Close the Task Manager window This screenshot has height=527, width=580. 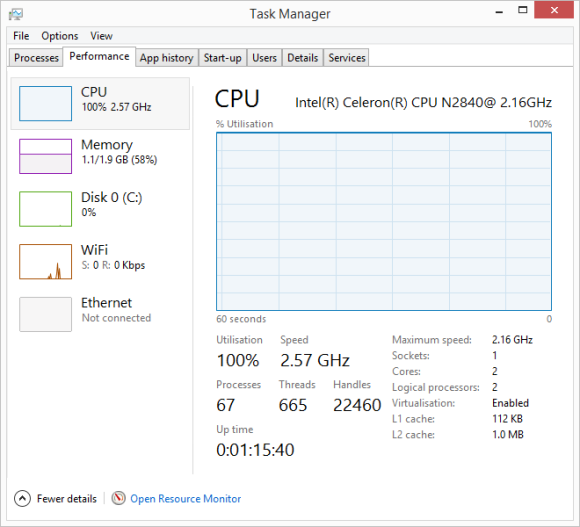pyautogui.click(x=554, y=10)
